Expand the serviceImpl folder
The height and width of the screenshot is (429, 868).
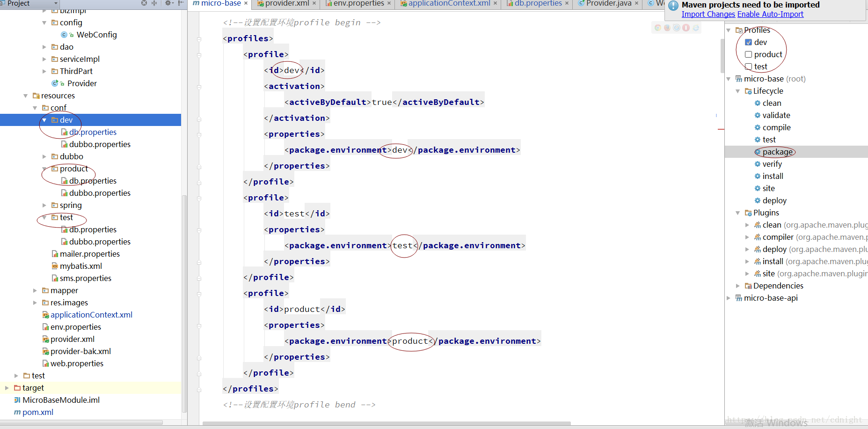tap(44, 59)
